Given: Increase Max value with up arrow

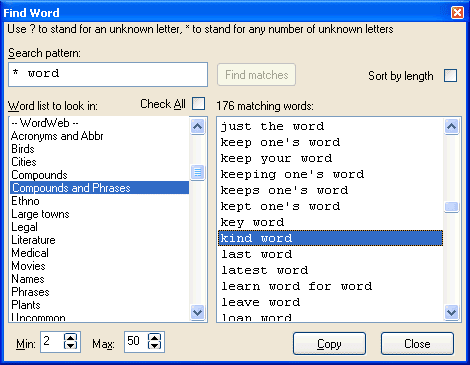Looking at the screenshot, I should [x=154, y=337].
